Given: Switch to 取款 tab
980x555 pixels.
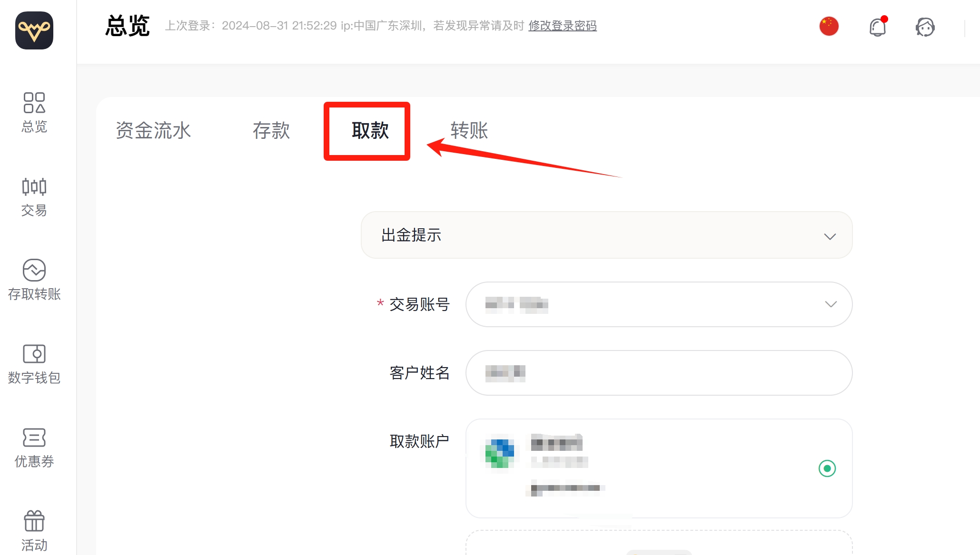Looking at the screenshot, I should coord(370,130).
